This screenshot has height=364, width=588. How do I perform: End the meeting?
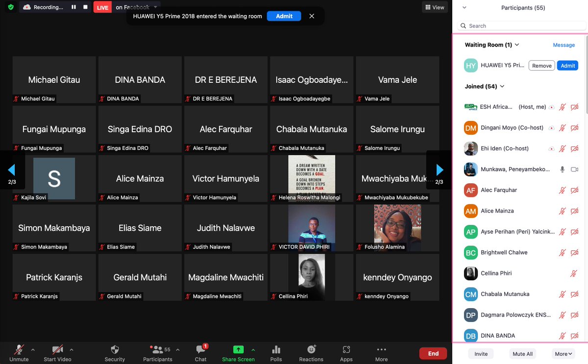coord(433,353)
